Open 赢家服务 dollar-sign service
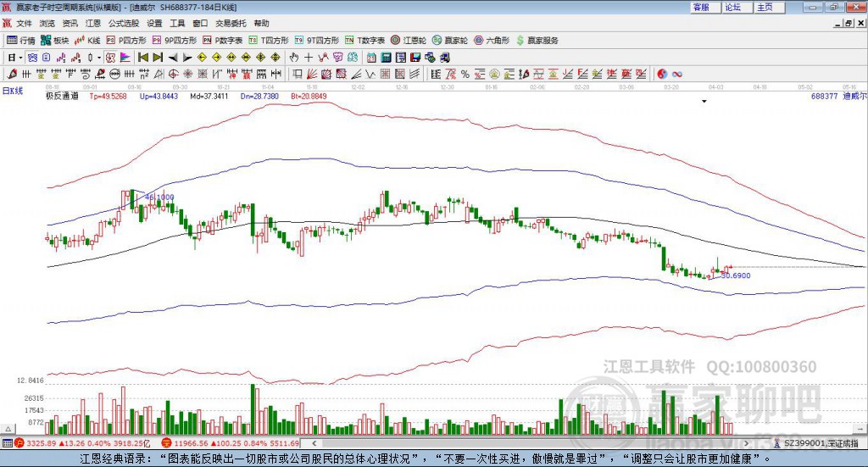 537,41
